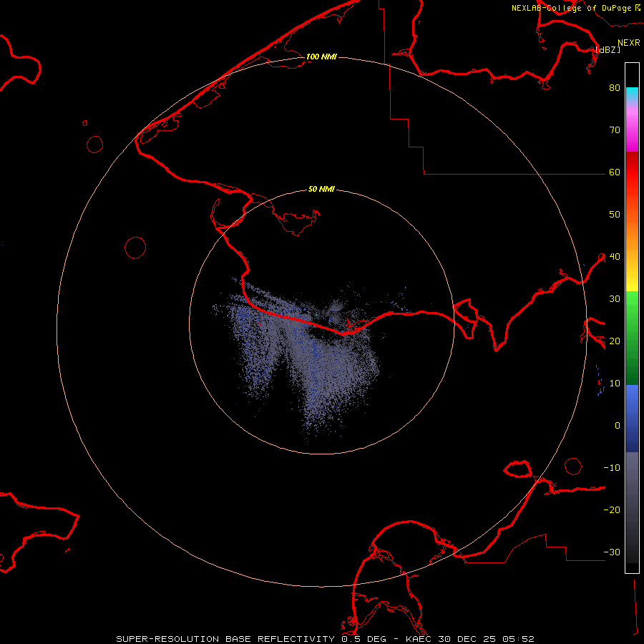Image resolution: width=644 pixels, height=644 pixels.
Task: Click the 50 value on the dBZ scale
Action: coord(615,215)
